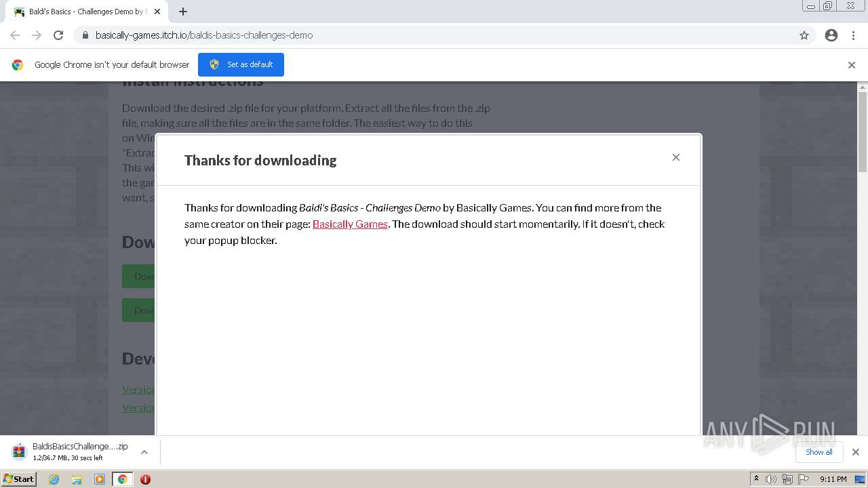Open Chrome's three-dot menu

click(x=853, y=35)
